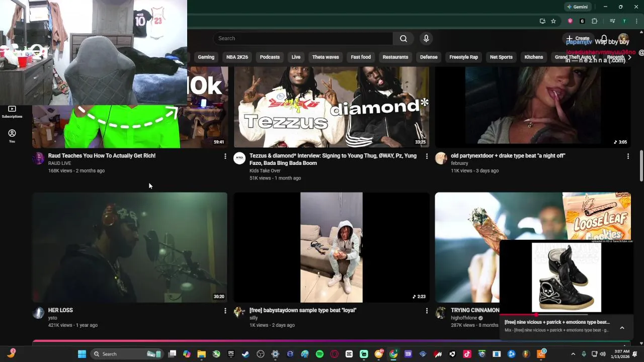This screenshot has width=644, height=362.
Task: Show hidden system tray icons chevron
Action: click(x=573, y=354)
